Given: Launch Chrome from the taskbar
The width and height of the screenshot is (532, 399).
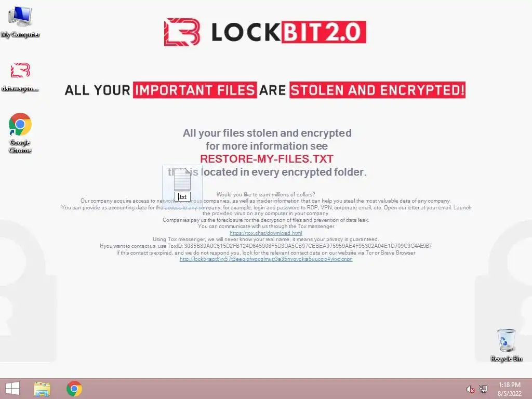Looking at the screenshot, I should [x=74, y=389].
